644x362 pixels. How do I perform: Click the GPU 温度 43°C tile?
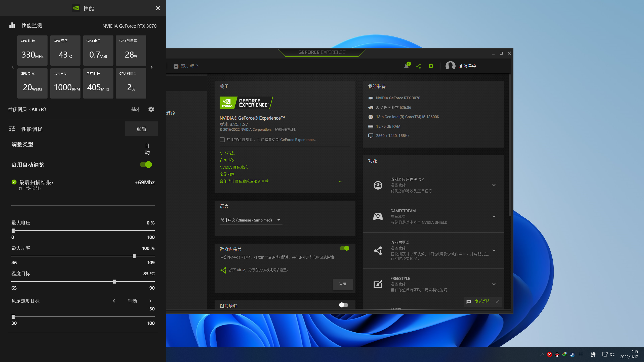point(65,51)
